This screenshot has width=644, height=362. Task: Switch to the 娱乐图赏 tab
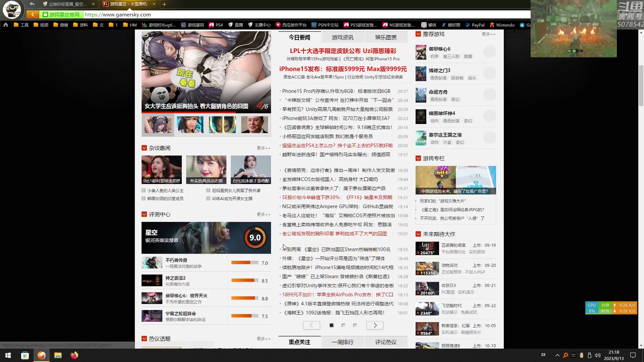point(386,37)
